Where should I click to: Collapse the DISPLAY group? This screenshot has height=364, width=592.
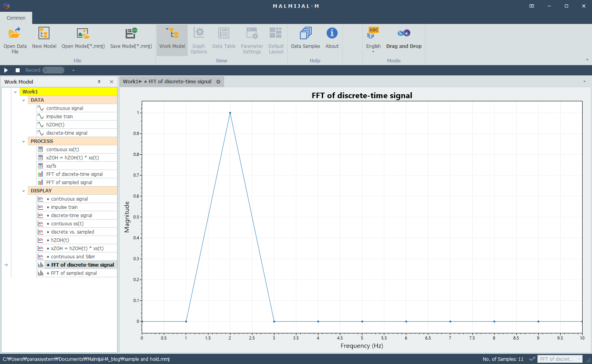[24, 191]
